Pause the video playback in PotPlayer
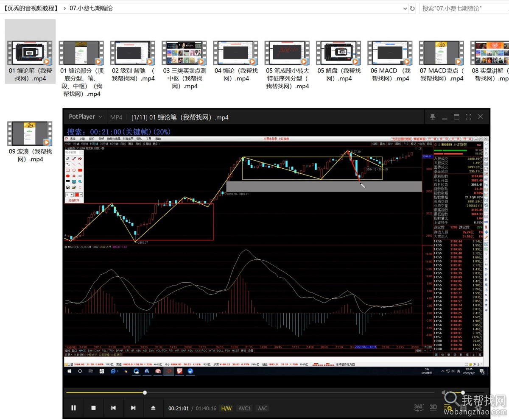Image resolution: width=509 pixels, height=420 pixels. (x=74, y=408)
